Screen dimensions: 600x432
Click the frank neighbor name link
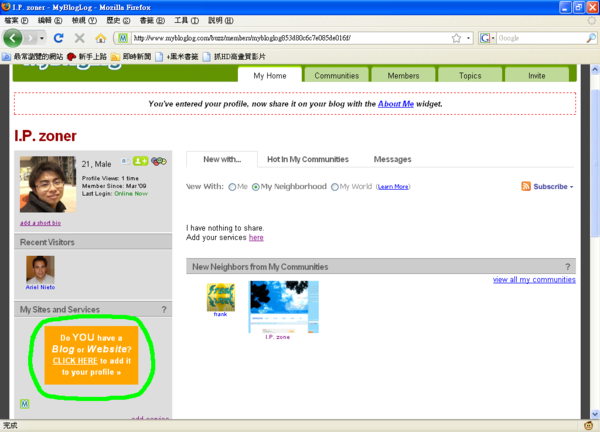click(x=220, y=314)
